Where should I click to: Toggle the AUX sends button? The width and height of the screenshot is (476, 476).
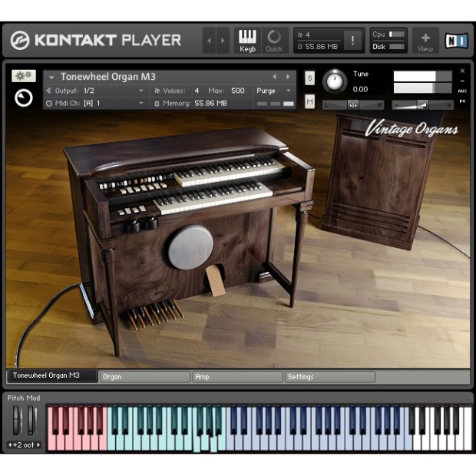point(462,91)
